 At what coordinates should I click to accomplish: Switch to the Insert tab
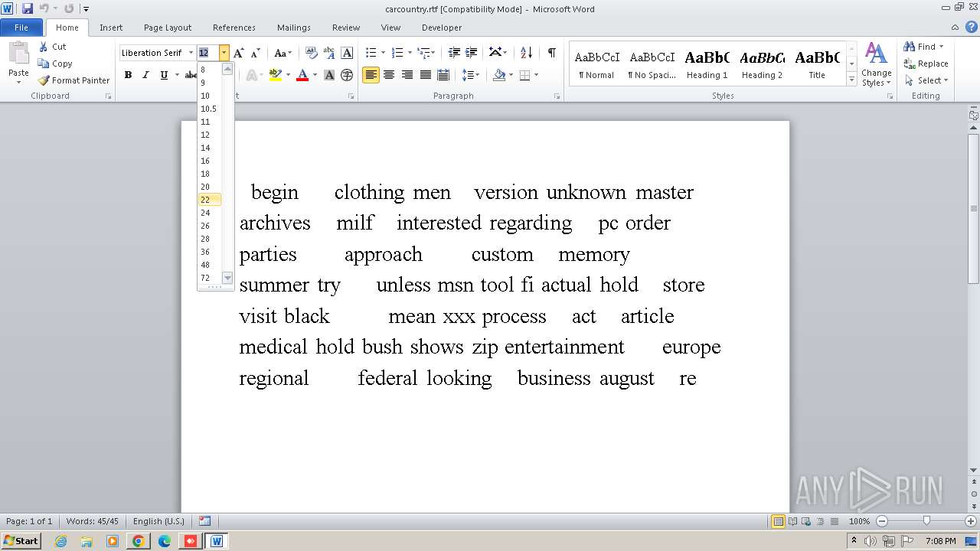[x=111, y=28]
